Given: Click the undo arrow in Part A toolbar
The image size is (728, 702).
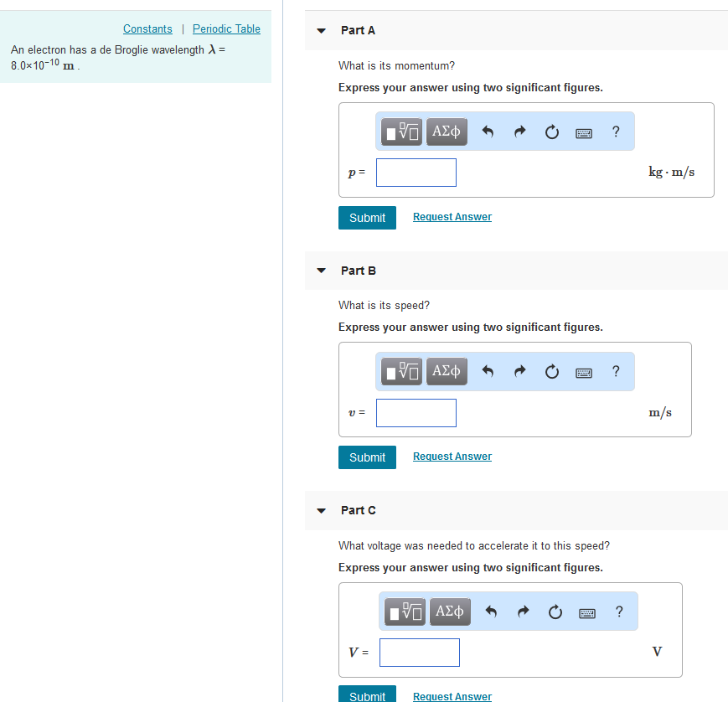Looking at the screenshot, I should coord(488,131).
